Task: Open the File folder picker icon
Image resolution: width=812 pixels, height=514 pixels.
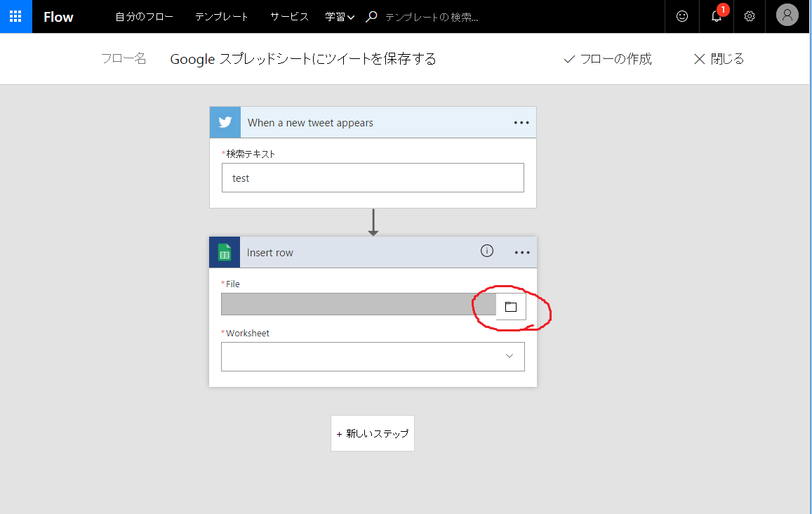Action: (x=511, y=307)
